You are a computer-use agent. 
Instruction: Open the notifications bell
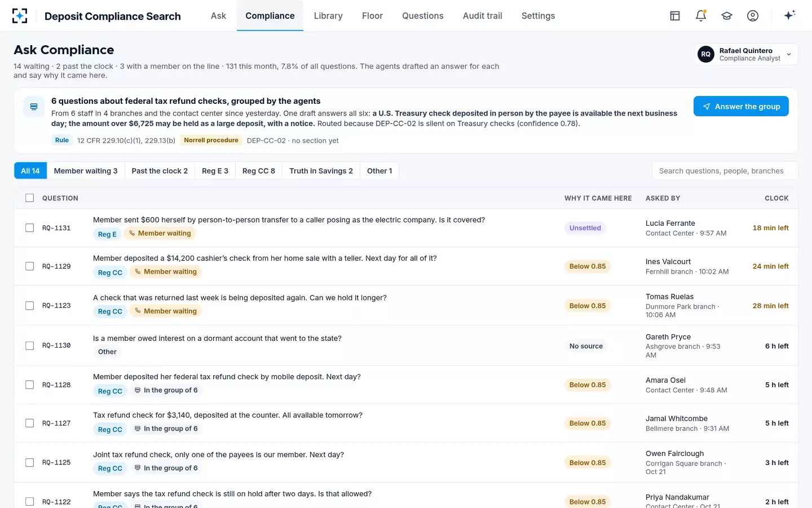[x=701, y=16]
